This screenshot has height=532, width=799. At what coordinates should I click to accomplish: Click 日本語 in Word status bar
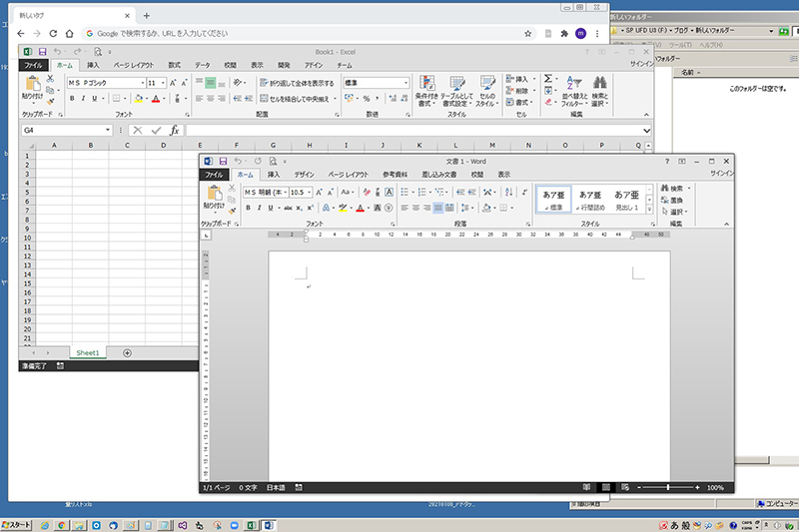pos(276,488)
